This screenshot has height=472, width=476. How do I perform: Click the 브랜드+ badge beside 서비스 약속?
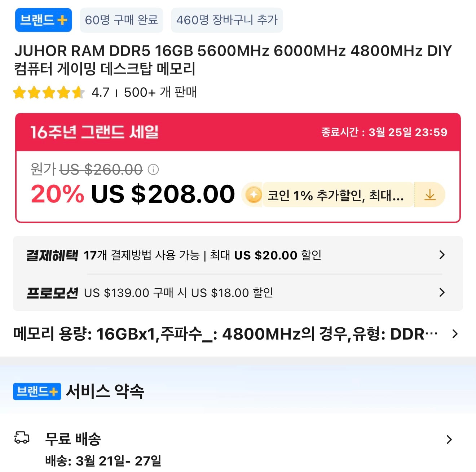pyautogui.click(x=37, y=391)
